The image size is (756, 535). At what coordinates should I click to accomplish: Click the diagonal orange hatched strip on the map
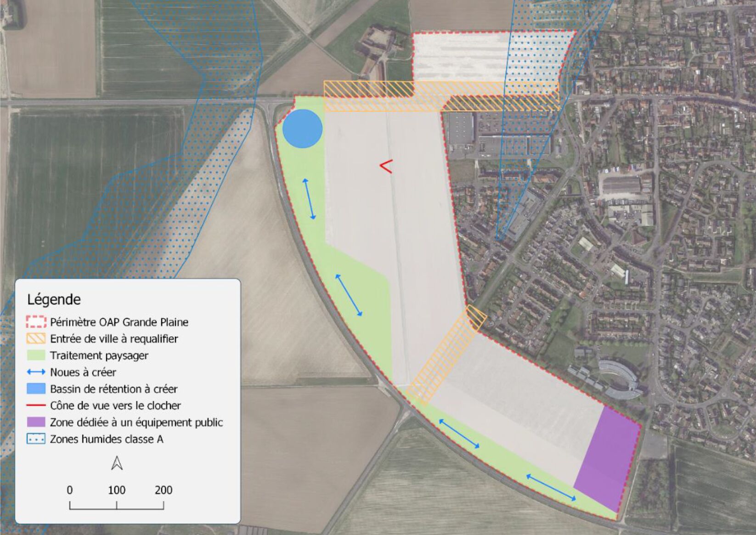[x=443, y=357]
